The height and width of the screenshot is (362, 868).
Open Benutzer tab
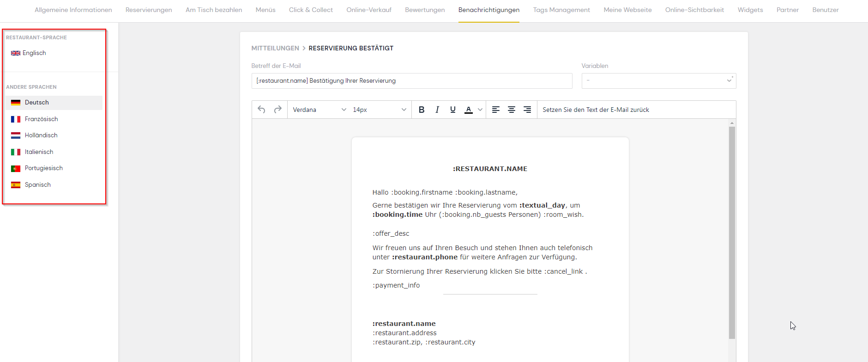(x=826, y=10)
